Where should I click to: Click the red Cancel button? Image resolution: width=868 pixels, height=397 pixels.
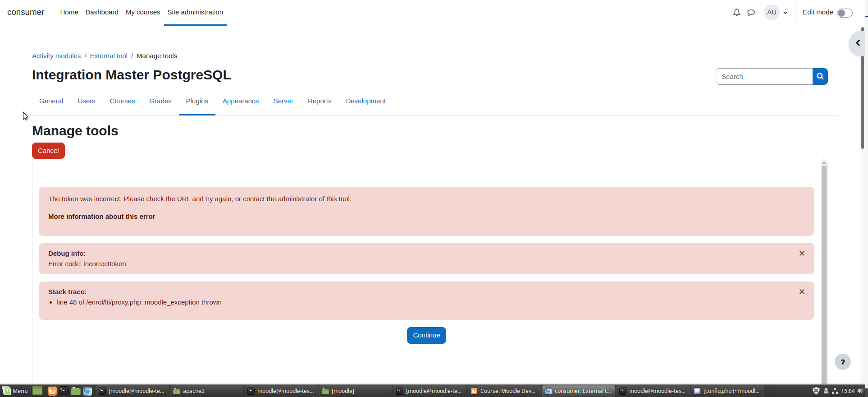coord(48,151)
